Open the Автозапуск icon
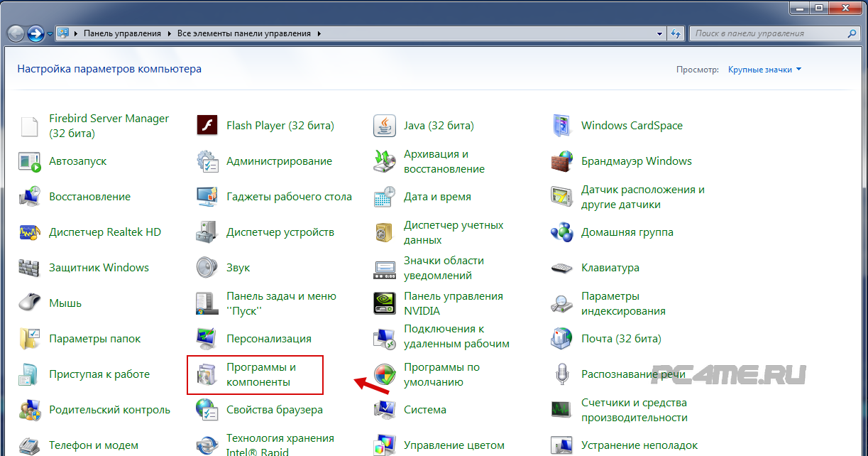Screen dimensions: 868x456 point(29,161)
